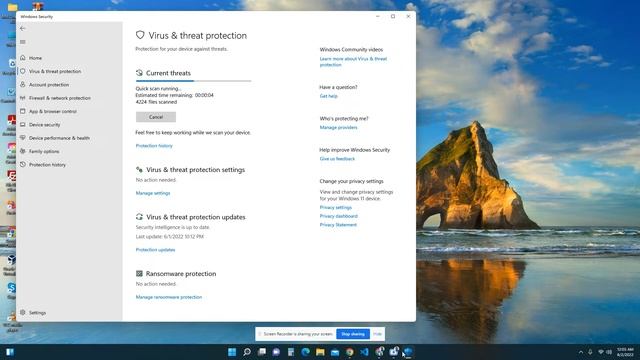
Task: Launch Google Chrome from taskbar
Action: [x=350, y=352]
